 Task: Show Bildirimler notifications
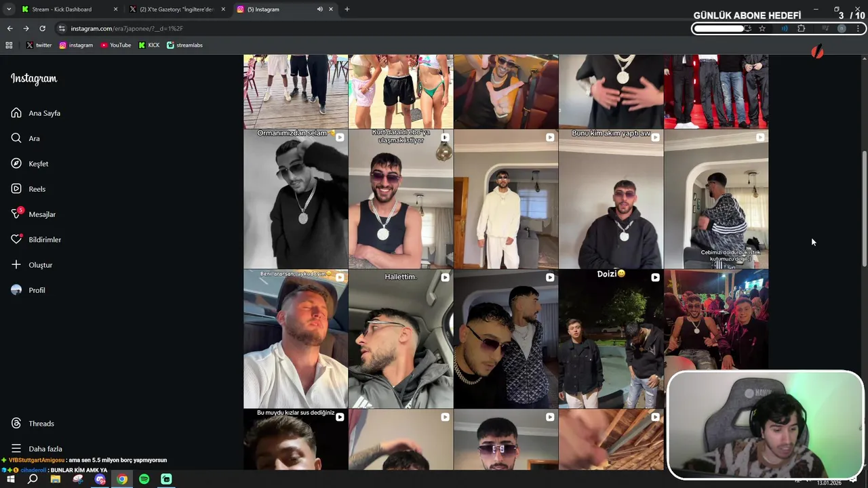[36, 240]
